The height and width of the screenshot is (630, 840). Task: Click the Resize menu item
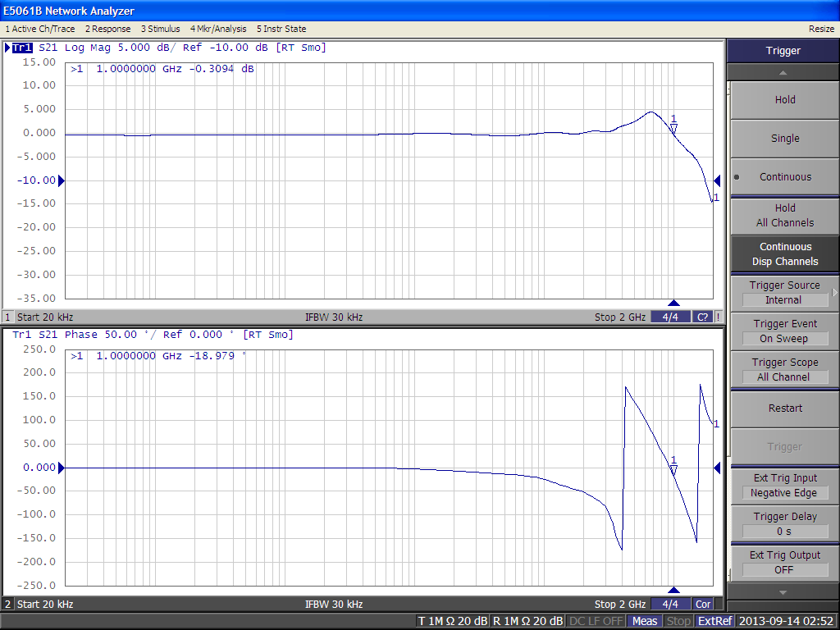(x=821, y=29)
